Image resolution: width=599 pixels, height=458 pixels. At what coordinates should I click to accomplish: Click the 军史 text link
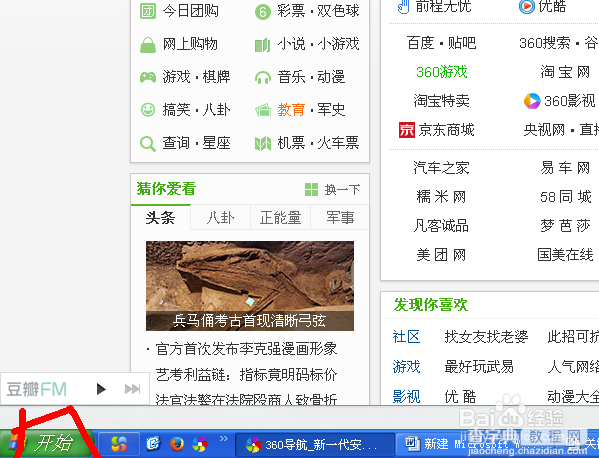(x=331, y=110)
